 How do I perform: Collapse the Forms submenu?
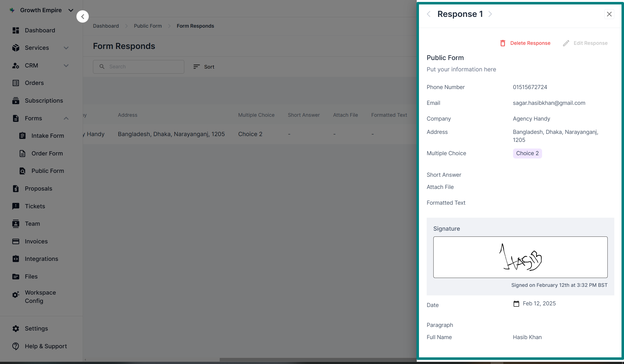point(66,118)
